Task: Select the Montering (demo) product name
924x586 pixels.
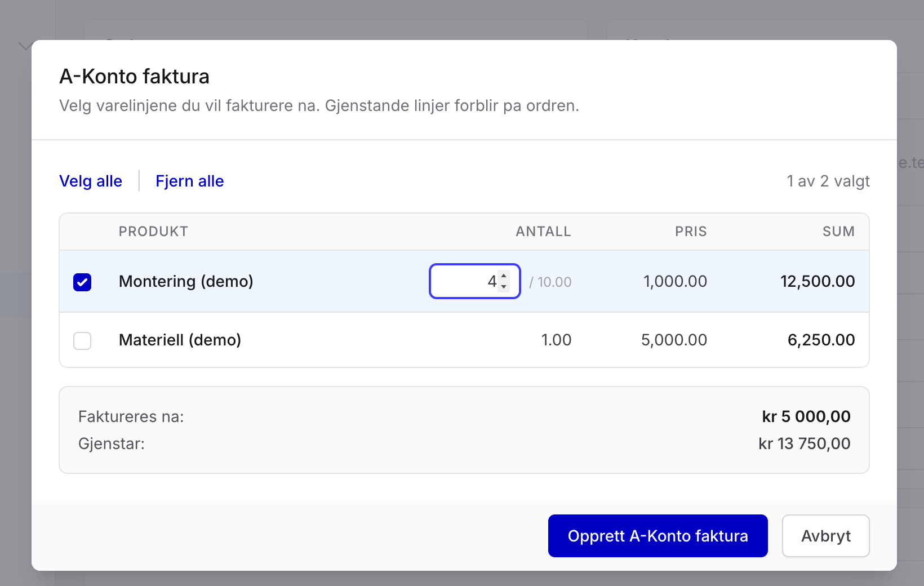Action: pyautogui.click(x=186, y=281)
